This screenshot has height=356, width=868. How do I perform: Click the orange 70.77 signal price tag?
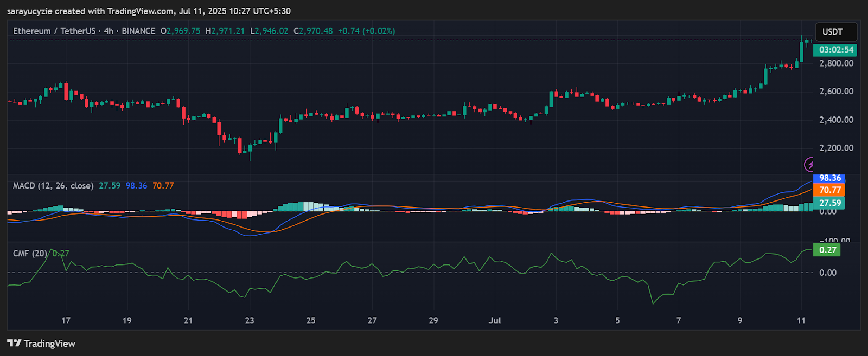(x=829, y=190)
